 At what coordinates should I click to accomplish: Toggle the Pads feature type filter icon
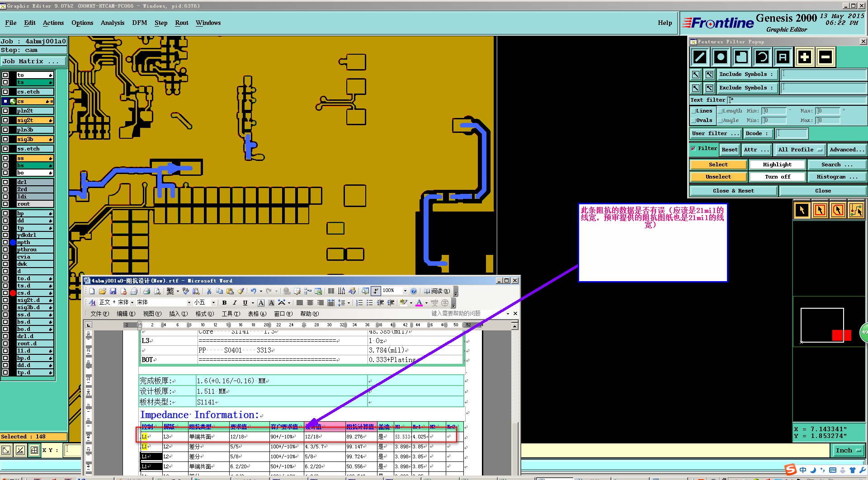click(720, 57)
